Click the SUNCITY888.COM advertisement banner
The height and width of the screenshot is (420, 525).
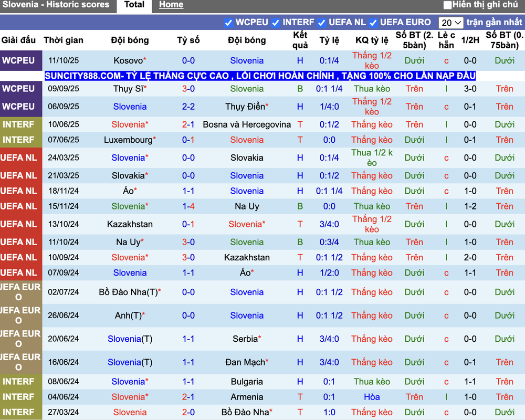point(260,76)
